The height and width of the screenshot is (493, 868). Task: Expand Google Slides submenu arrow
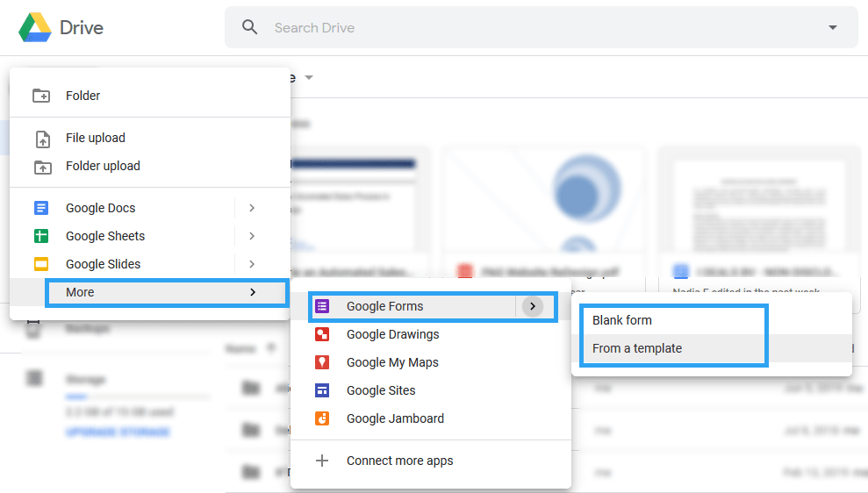(252, 264)
